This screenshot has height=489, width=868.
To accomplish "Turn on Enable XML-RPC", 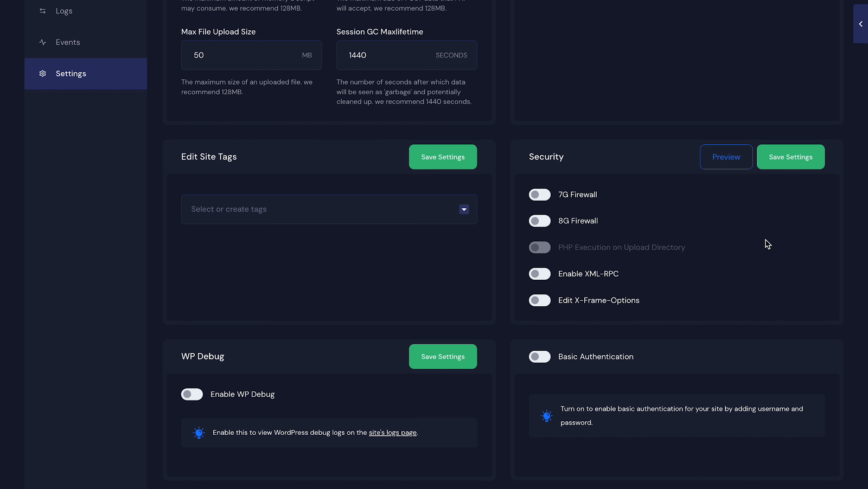I will (x=539, y=274).
